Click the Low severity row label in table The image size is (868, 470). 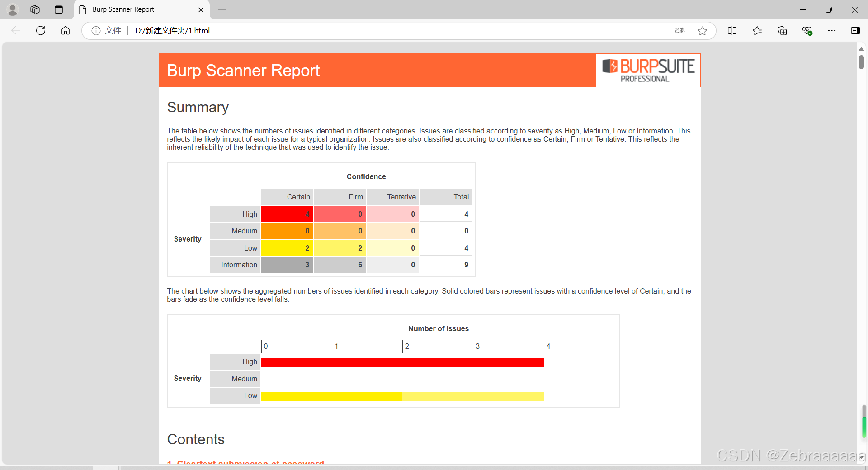point(235,248)
